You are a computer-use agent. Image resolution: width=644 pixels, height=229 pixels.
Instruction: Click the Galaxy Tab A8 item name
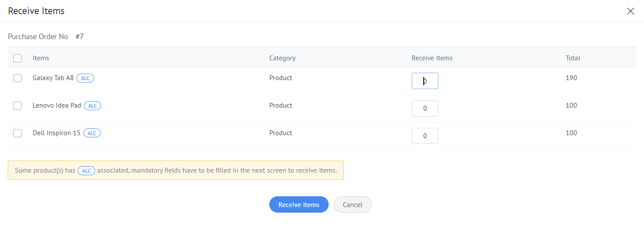point(53,78)
